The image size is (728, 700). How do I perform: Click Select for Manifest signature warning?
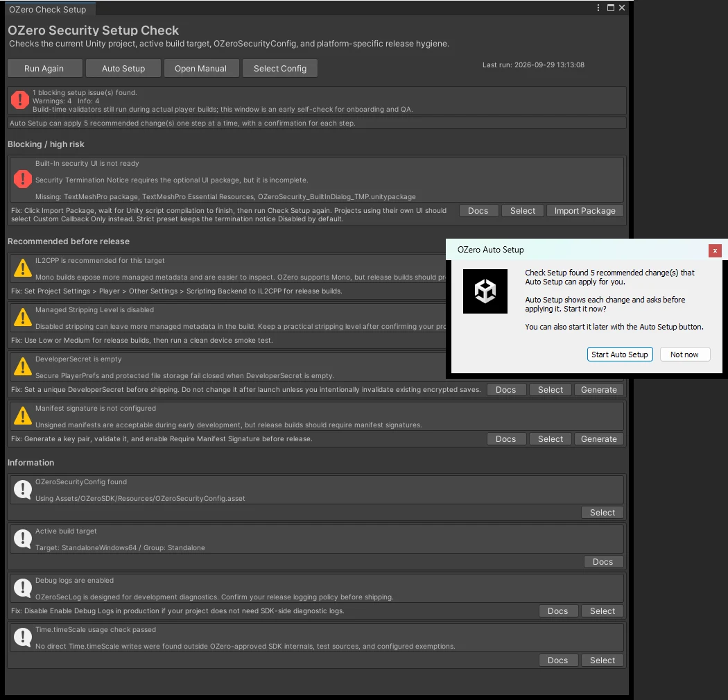click(x=551, y=439)
